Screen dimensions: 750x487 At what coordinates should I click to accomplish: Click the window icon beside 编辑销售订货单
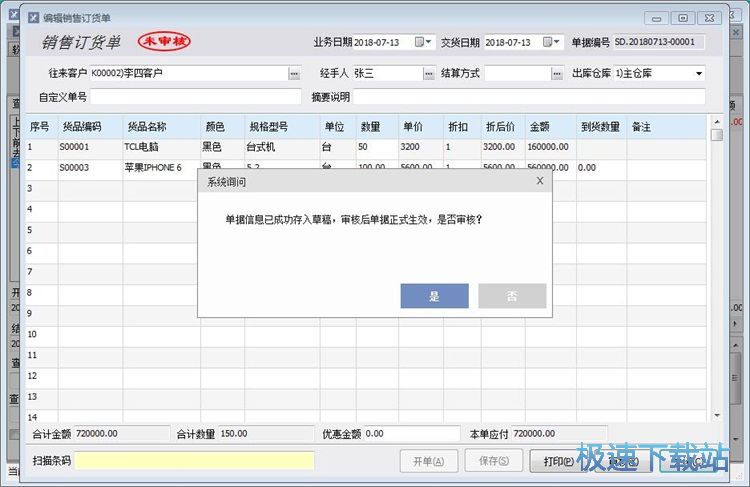coord(33,18)
